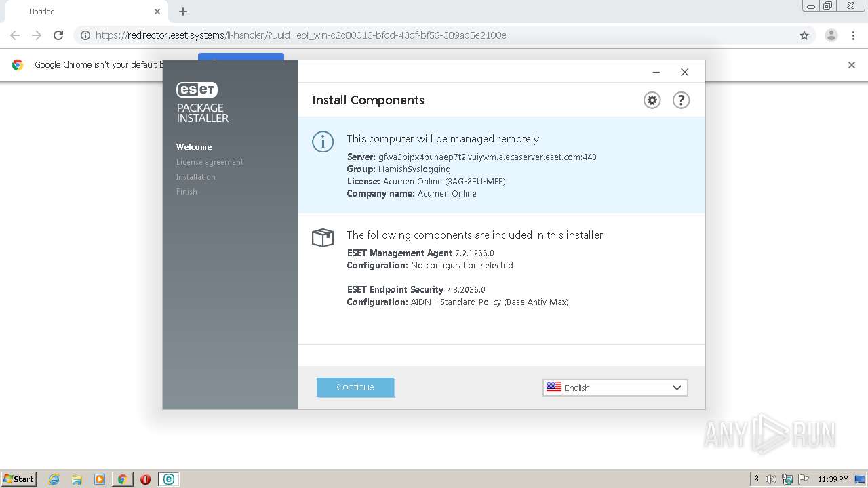Close the ESET installer window

click(x=684, y=72)
